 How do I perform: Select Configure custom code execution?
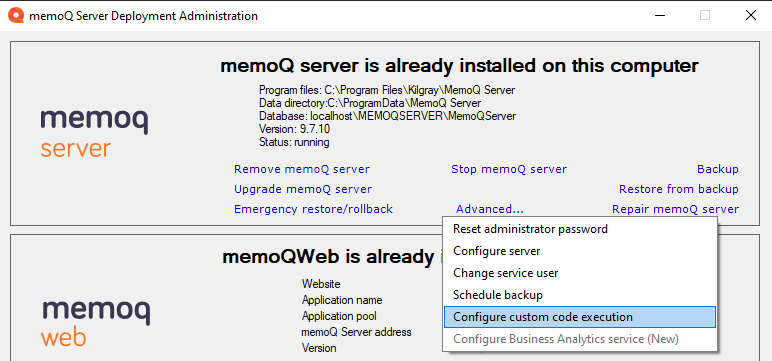579,317
